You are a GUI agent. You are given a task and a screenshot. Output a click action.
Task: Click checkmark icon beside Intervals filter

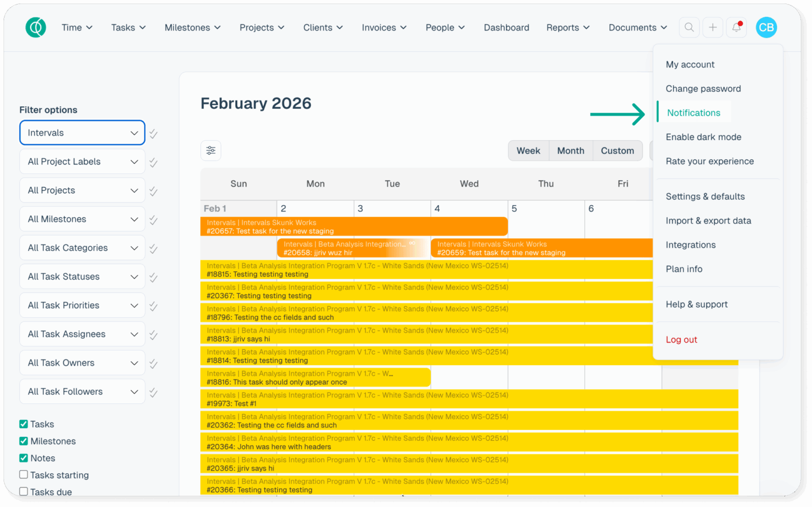153,134
